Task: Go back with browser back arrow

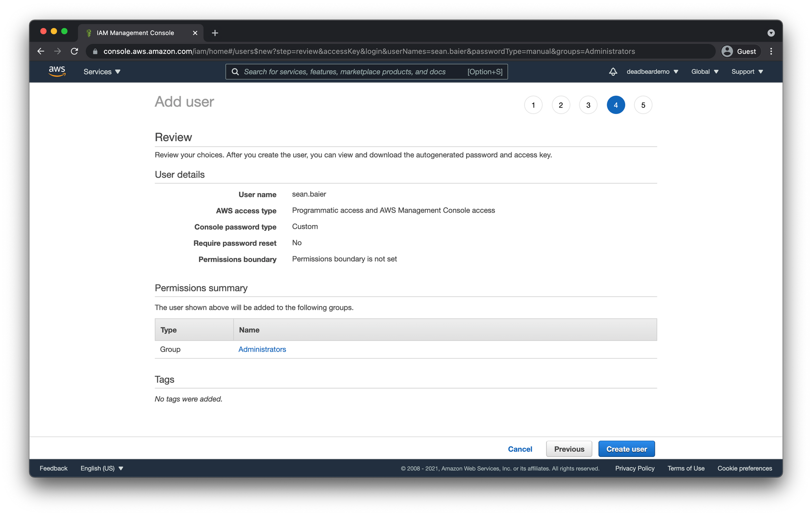Action: (41, 52)
